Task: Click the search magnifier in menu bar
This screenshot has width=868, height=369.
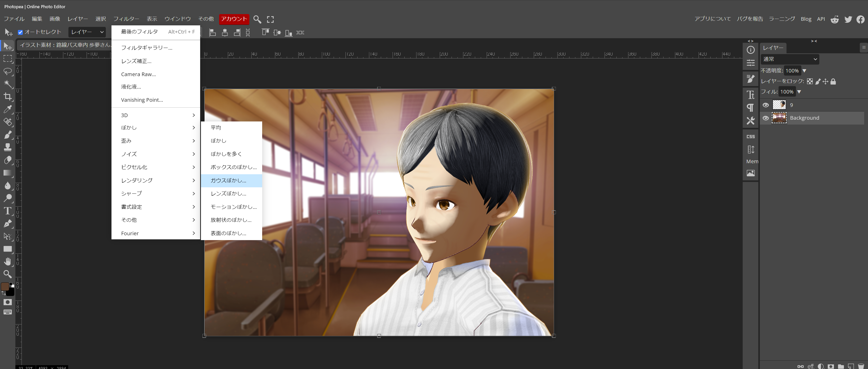Action: pyautogui.click(x=257, y=19)
